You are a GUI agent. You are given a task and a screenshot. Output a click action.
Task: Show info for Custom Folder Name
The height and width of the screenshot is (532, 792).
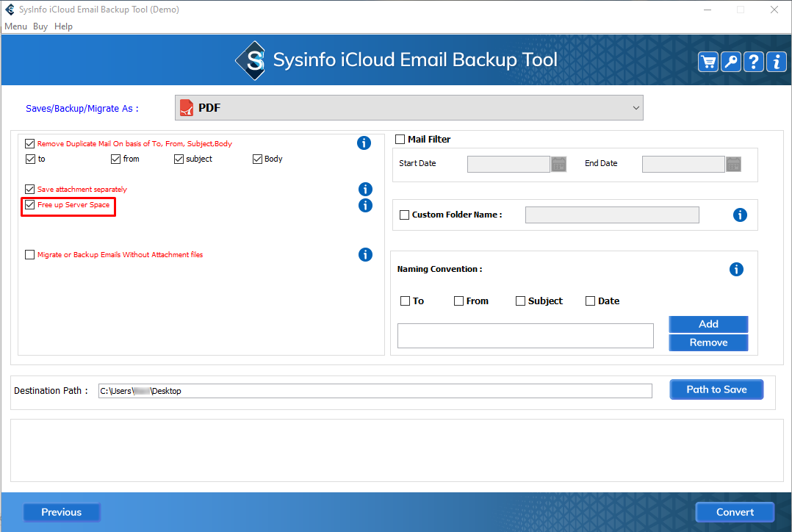tap(740, 215)
